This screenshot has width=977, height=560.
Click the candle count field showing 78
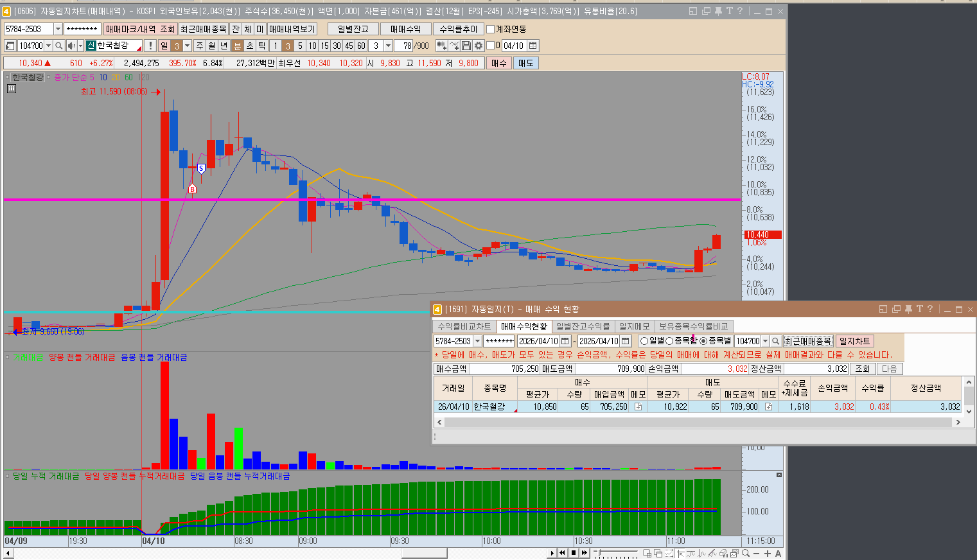tap(403, 46)
